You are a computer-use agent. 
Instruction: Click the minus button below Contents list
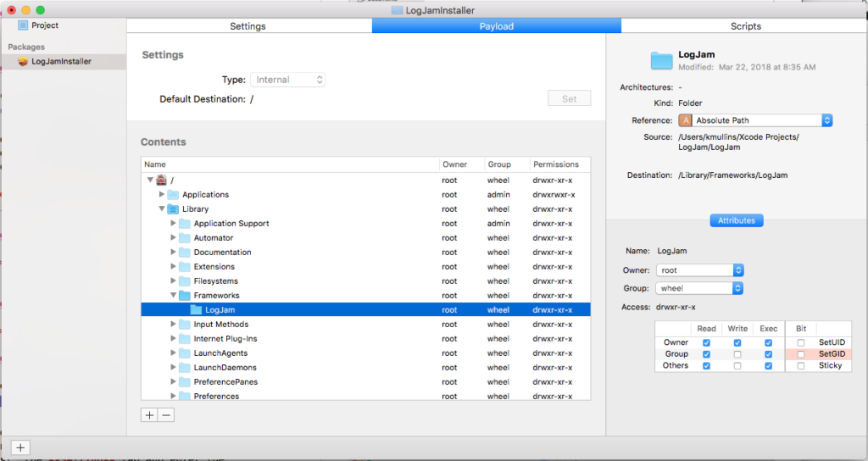[166, 414]
